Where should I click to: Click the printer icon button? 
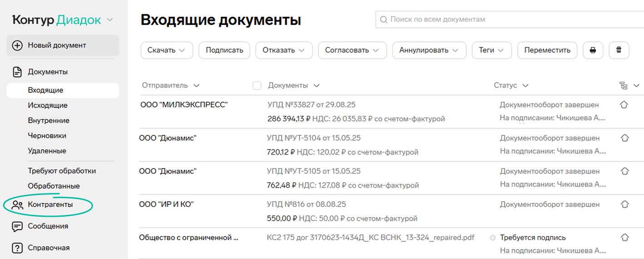(x=593, y=50)
